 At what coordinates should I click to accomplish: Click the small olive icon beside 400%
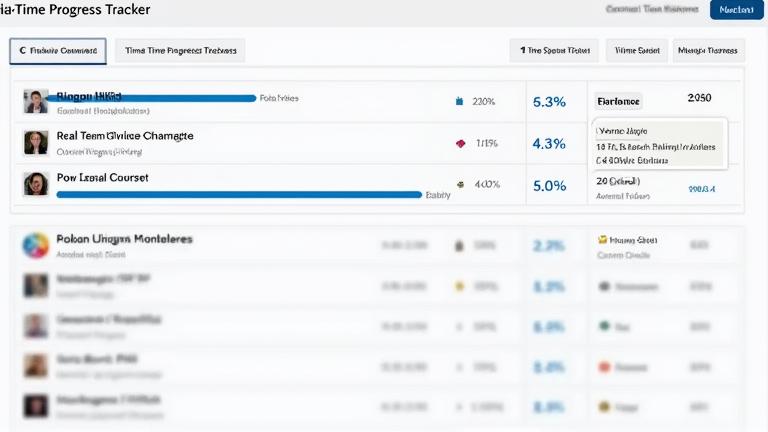[460, 185]
